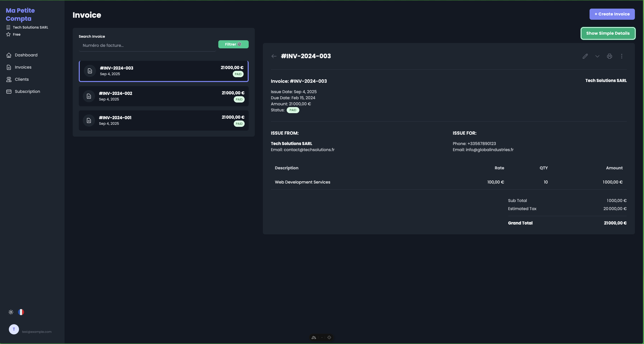Screen dimensions: 644x344
Task: Open the Filtrer options
Action: click(233, 44)
